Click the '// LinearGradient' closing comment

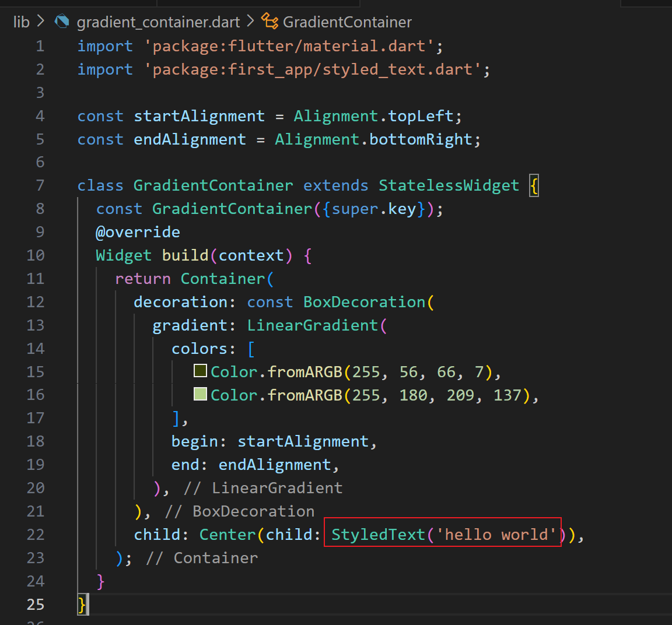[263, 489]
